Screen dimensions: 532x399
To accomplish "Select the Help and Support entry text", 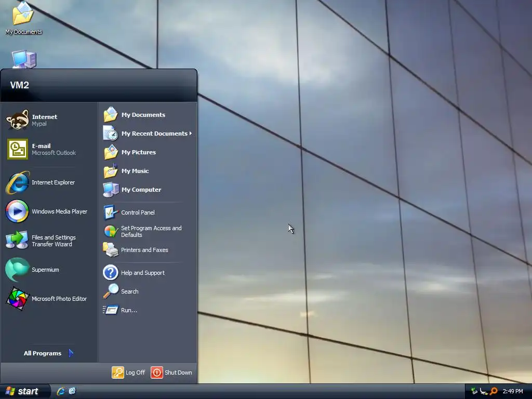I will [142, 273].
